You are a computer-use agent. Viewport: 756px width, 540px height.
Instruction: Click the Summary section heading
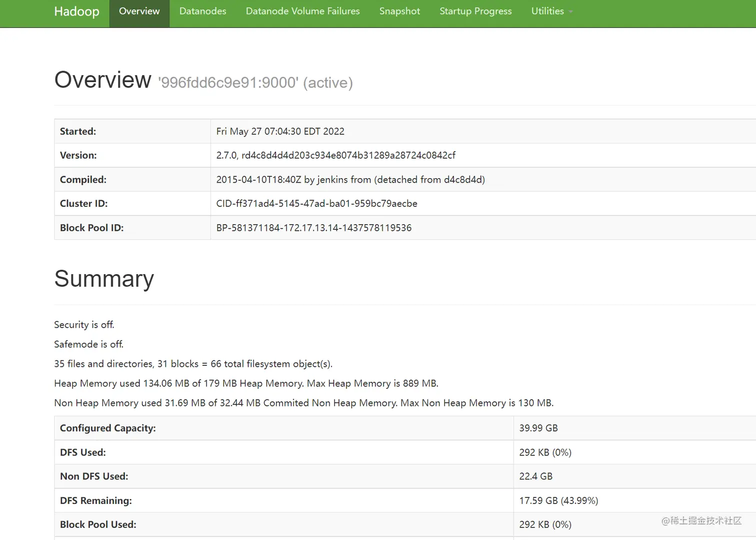[104, 279]
